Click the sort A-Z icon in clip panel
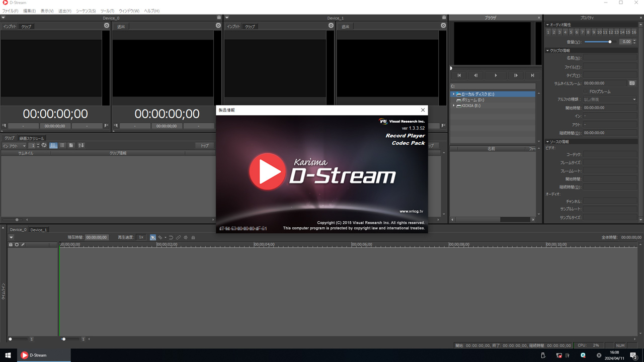The height and width of the screenshot is (362, 644). (81, 146)
